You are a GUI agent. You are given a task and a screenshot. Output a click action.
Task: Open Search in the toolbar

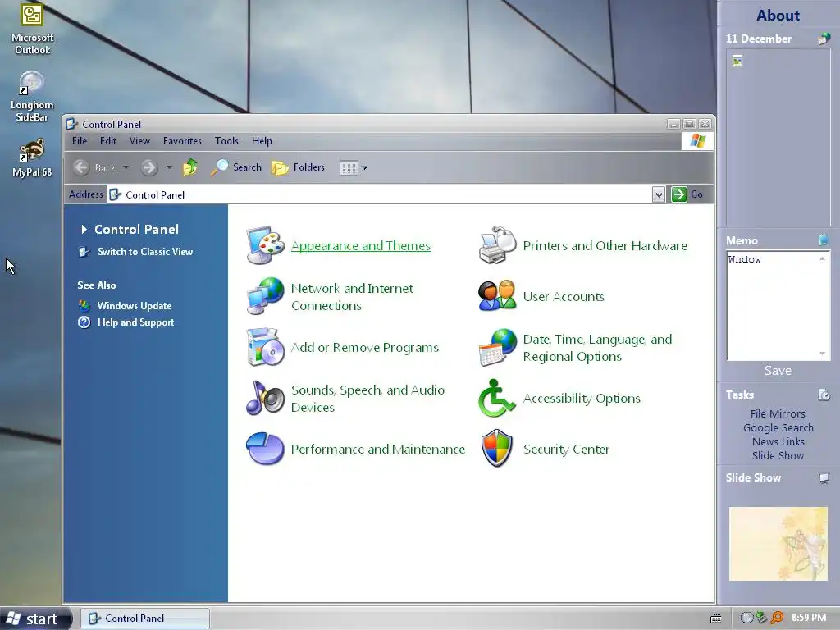(235, 167)
